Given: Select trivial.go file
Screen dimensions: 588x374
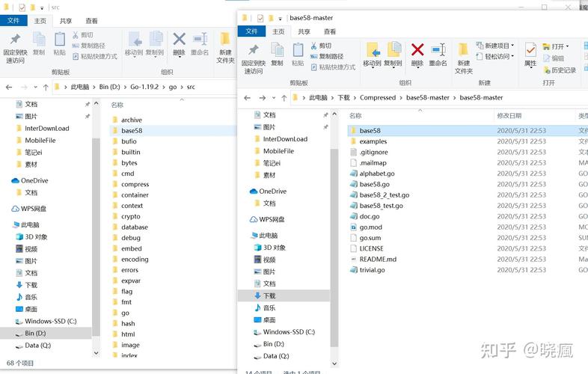Looking at the screenshot, I should [x=372, y=270].
